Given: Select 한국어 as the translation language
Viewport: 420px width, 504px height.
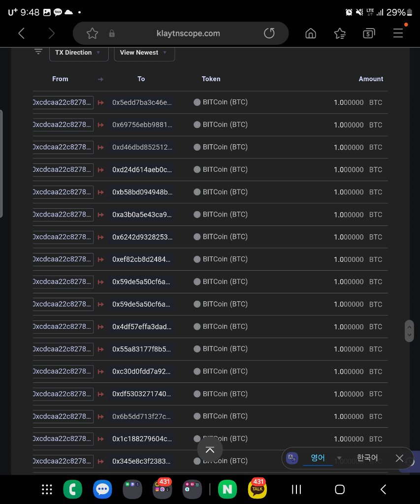Looking at the screenshot, I should pos(367,458).
